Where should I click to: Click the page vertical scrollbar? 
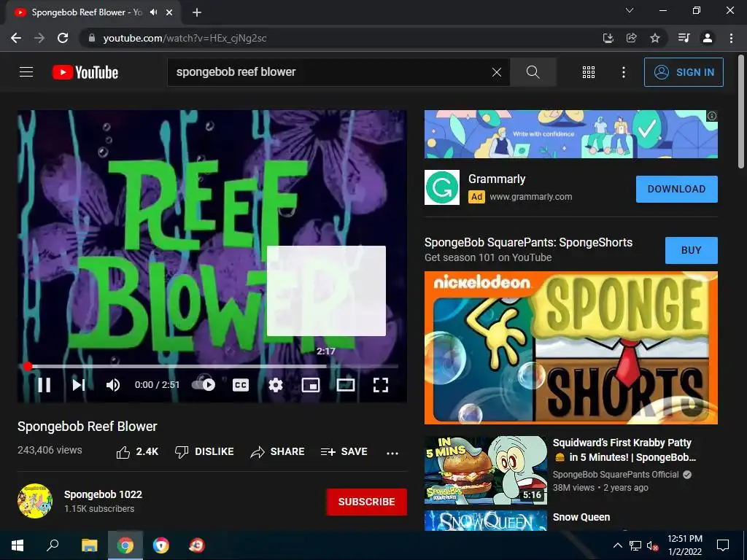point(741,111)
